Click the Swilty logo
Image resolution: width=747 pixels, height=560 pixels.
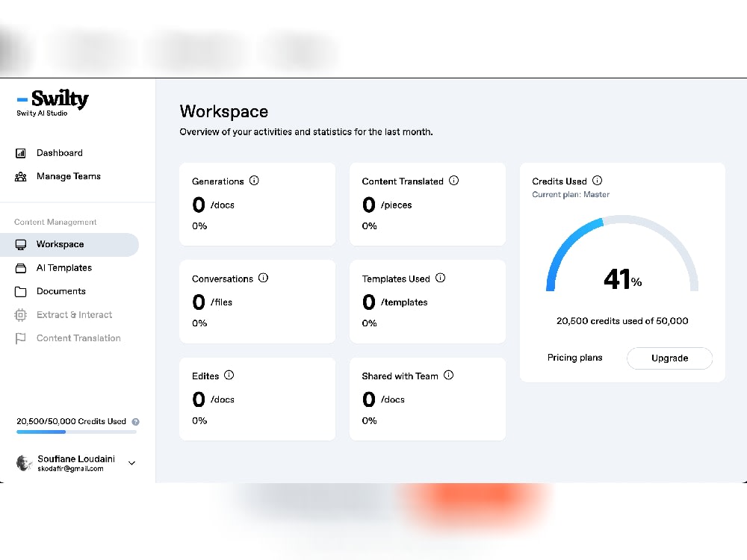click(x=53, y=99)
